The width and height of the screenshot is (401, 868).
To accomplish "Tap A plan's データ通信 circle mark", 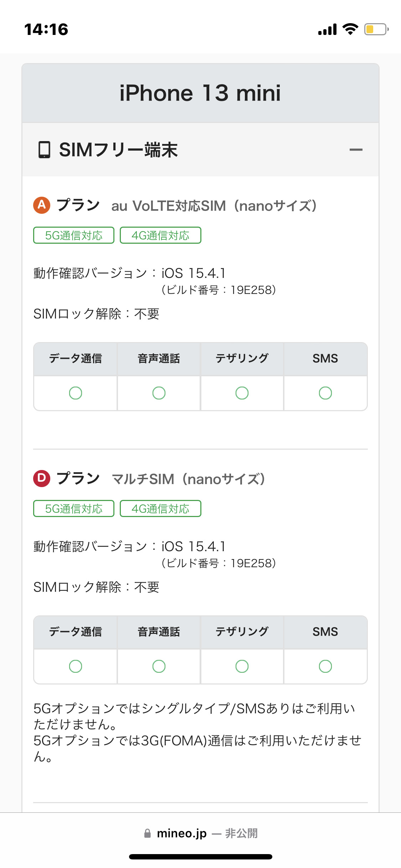I will [x=76, y=393].
